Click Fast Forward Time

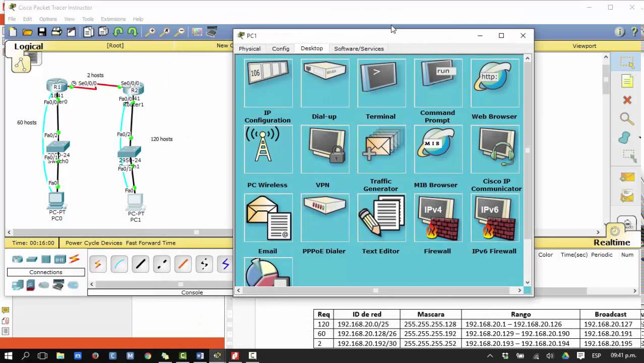click(151, 243)
